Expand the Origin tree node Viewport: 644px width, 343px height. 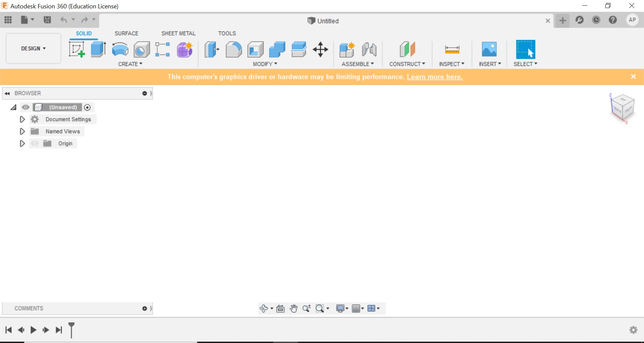22,143
